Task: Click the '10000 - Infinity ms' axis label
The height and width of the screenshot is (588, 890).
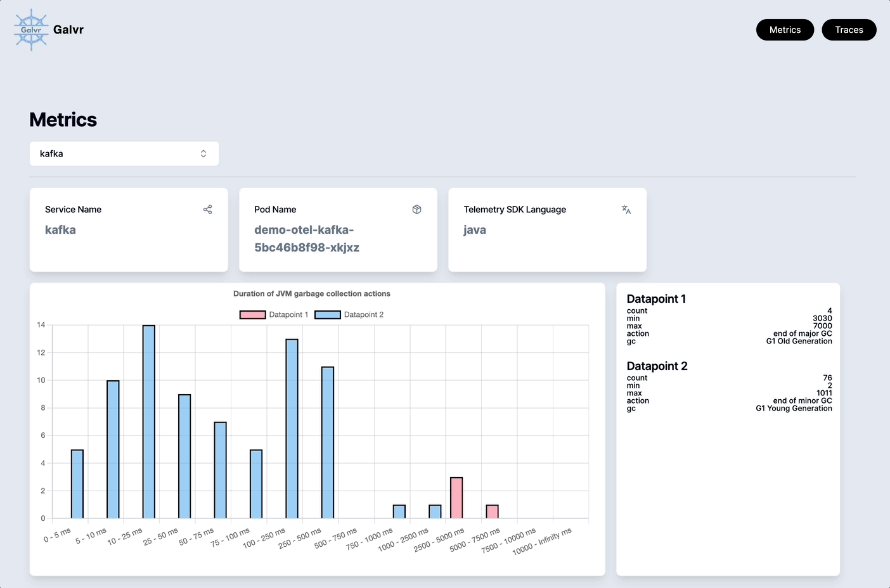Action: (x=542, y=541)
